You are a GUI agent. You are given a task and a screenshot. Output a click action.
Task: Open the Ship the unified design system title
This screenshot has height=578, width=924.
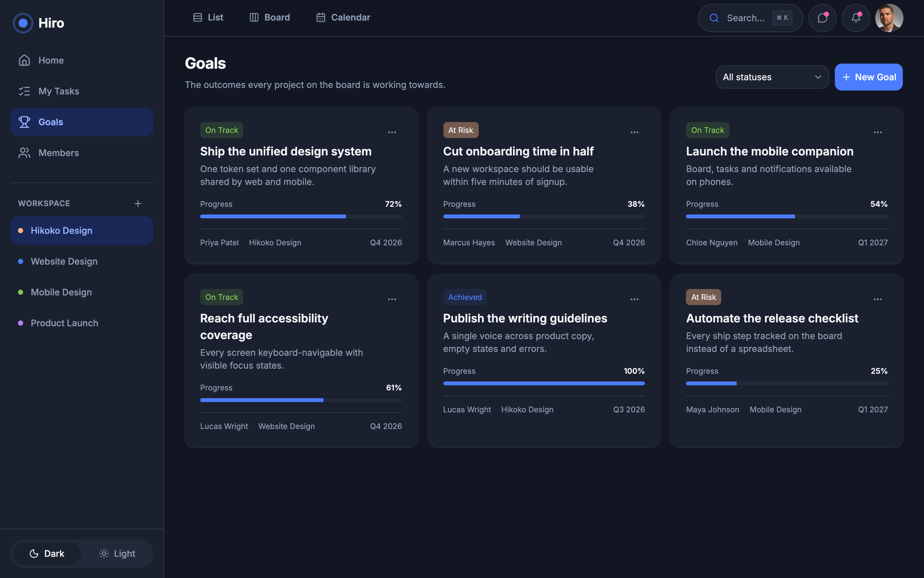coord(286,151)
